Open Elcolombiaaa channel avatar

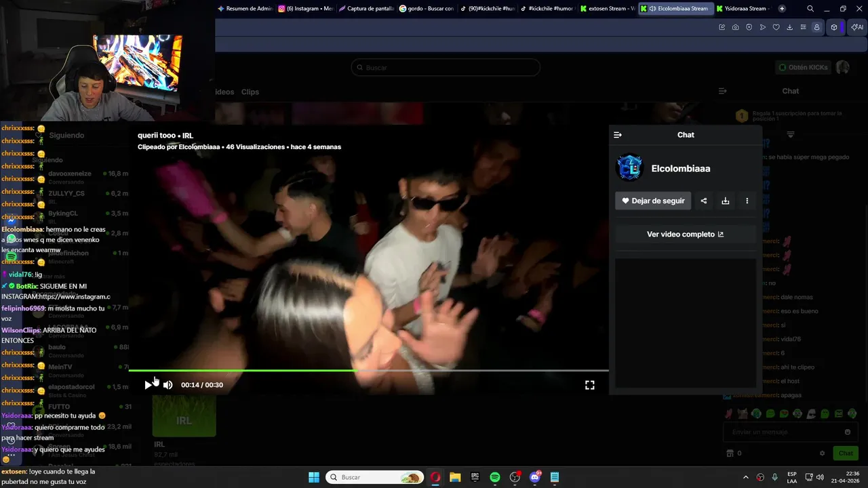click(629, 168)
